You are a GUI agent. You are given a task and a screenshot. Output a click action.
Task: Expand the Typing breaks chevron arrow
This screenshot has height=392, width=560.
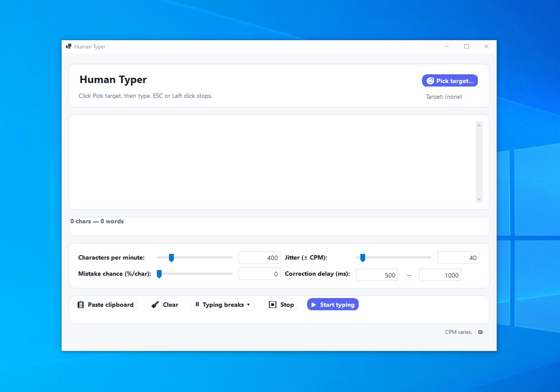click(248, 305)
